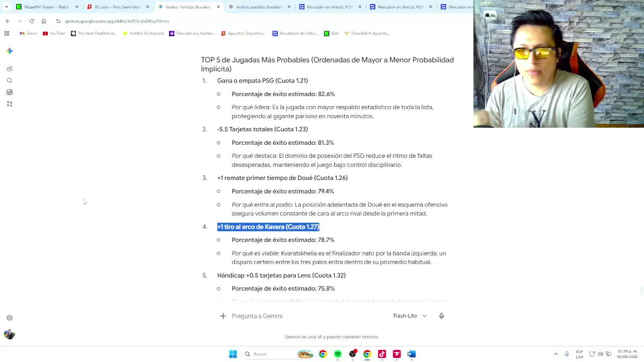
Task: Click the highlighted Kavara shot text
Action: [268, 227]
